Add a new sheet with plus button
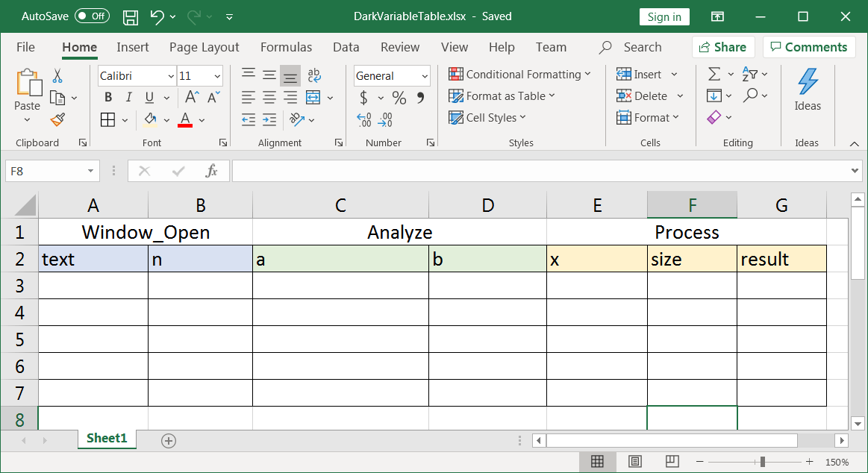This screenshot has height=473, width=868. click(169, 441)
